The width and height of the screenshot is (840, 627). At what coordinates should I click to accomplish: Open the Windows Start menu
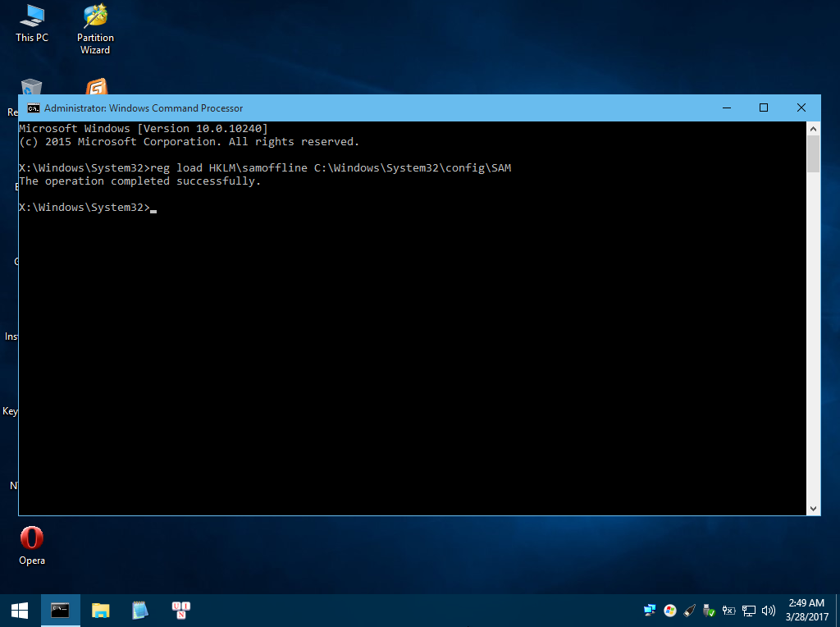pos(20,611)
